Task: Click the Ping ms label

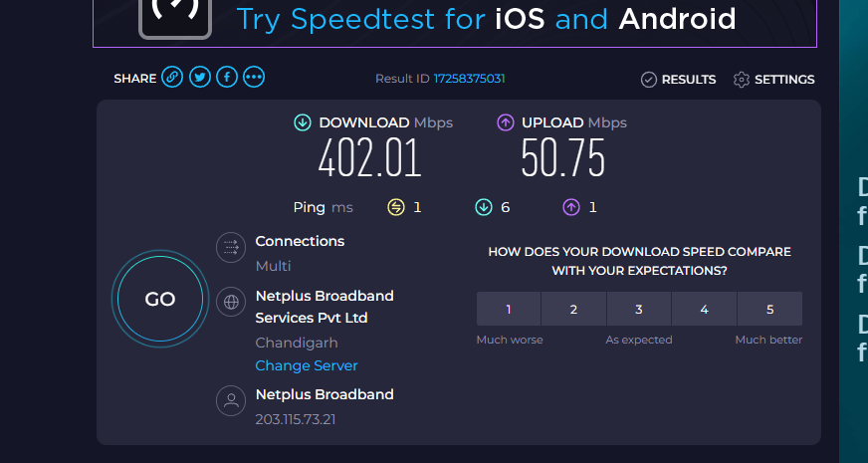Action: pyautogui.click(x=323, y=208)
